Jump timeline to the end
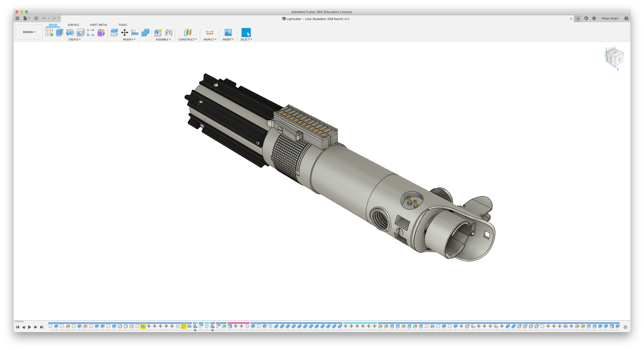Screen dimensions: 644x350 (42, 327)
